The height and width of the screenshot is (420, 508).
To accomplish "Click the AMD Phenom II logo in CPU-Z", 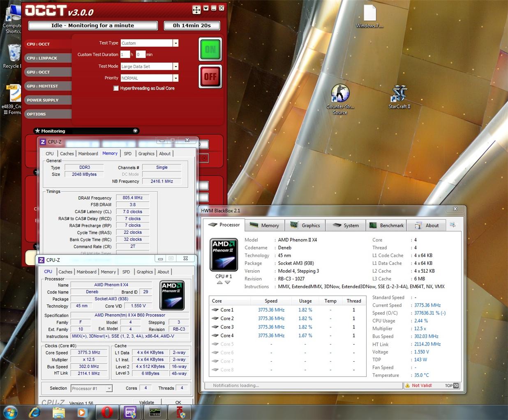I will coord(172,296).
